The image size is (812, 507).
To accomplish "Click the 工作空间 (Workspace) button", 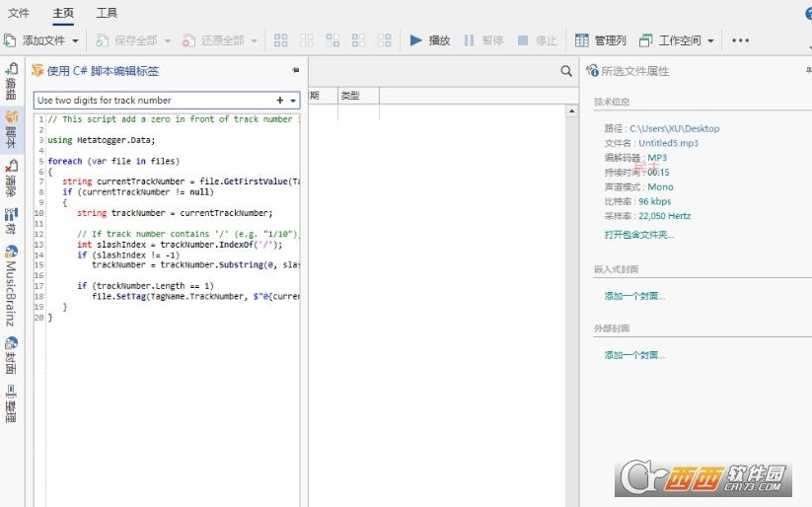I will click(x=670, y=40).
